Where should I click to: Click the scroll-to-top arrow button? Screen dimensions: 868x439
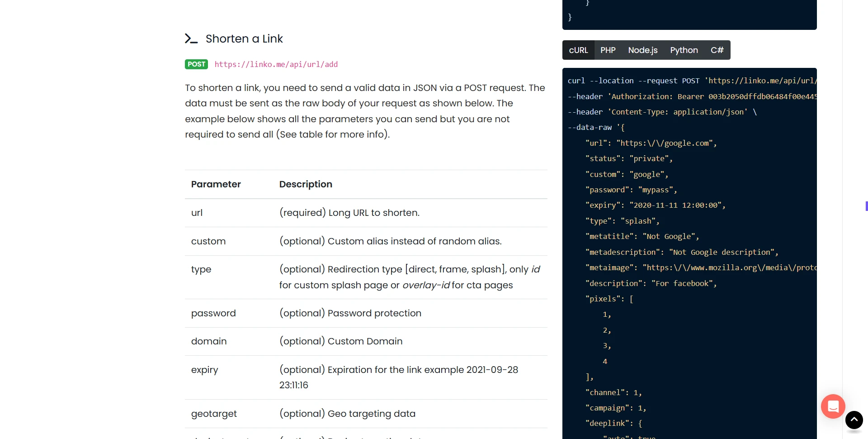[854, 420]
